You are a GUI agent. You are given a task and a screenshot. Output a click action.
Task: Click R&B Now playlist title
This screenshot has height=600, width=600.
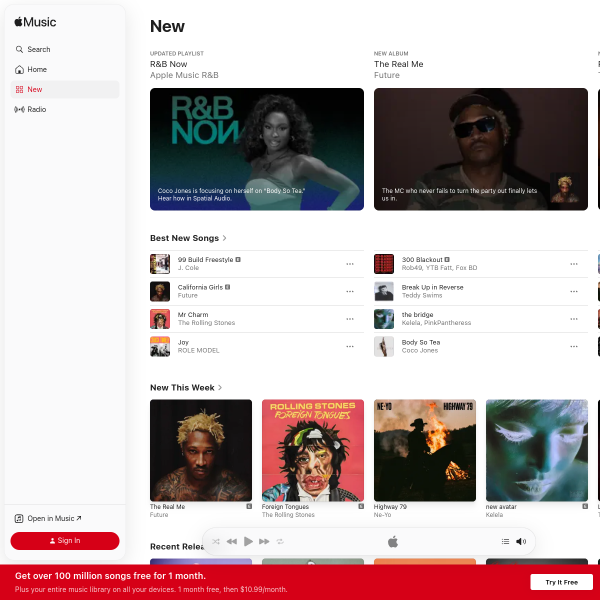coord(168,64)
